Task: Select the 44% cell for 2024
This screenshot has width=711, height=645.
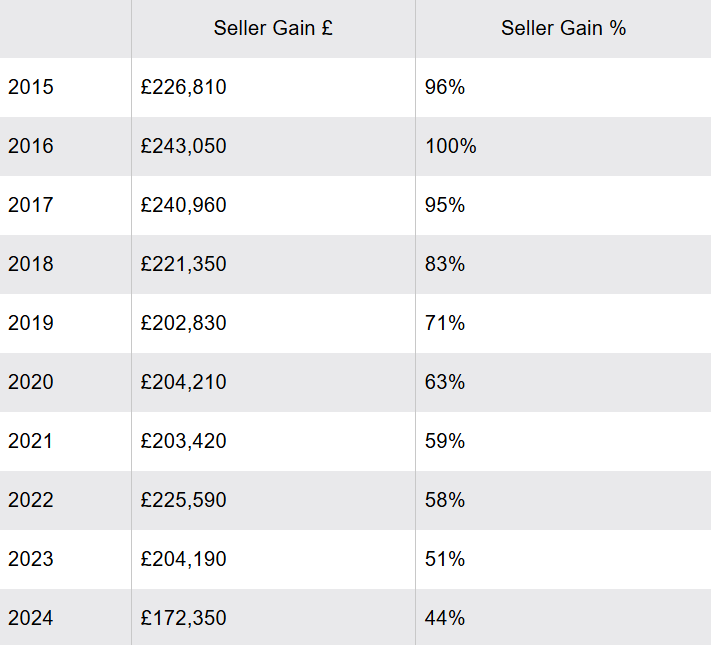Action: point(445,618)
